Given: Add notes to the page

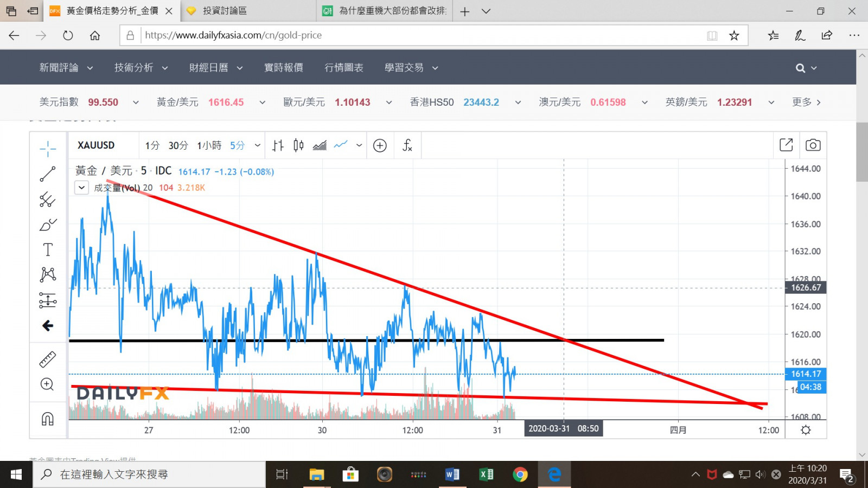Looking at the screenshot, I should (800, 36).
